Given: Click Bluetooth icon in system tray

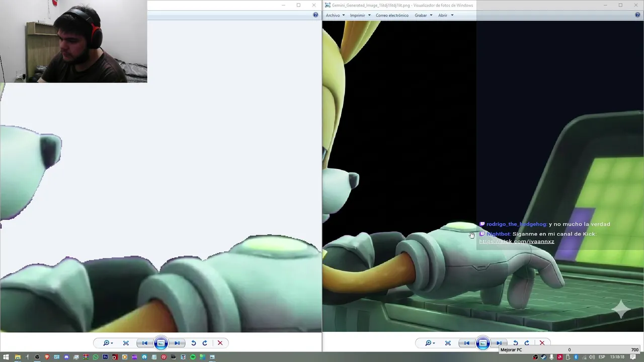Looking at the screenshot, I should tap(576, 357).
